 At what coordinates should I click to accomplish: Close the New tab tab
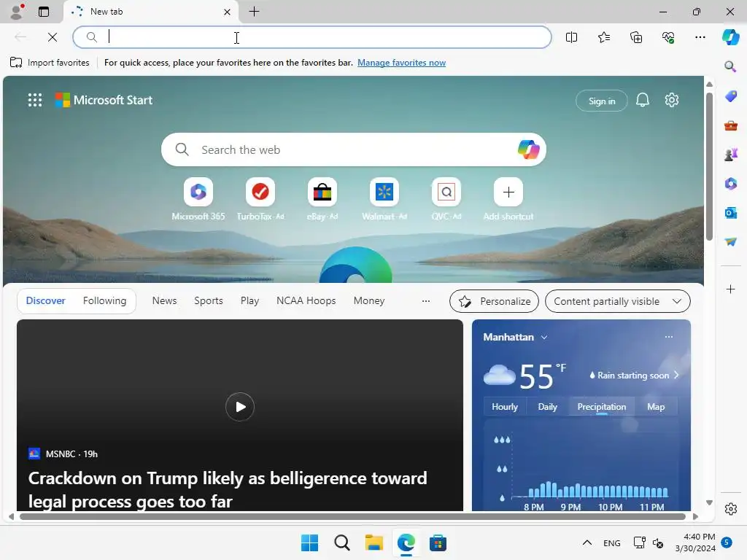(228, 12)
